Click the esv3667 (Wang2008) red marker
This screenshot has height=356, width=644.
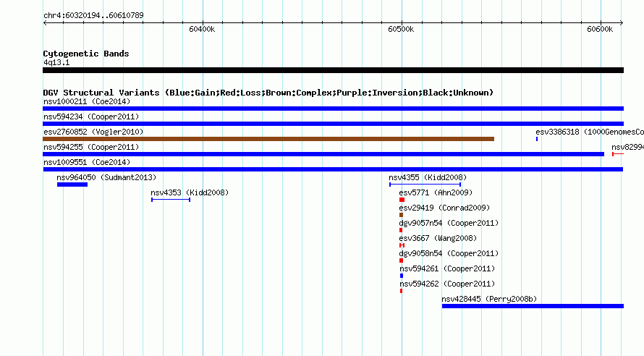[402, 245]
